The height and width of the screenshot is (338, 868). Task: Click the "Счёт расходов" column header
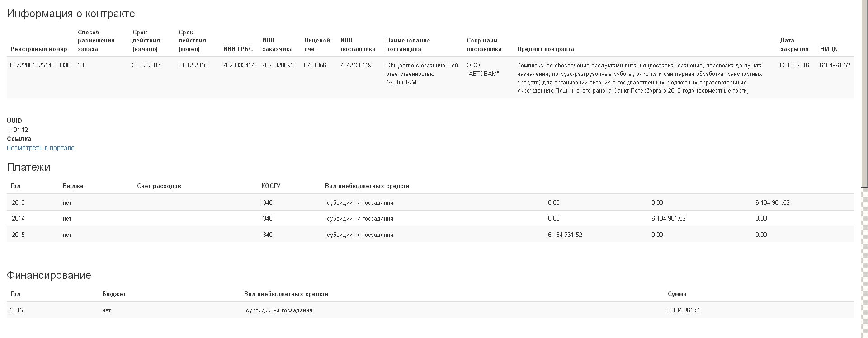(159, 186)
